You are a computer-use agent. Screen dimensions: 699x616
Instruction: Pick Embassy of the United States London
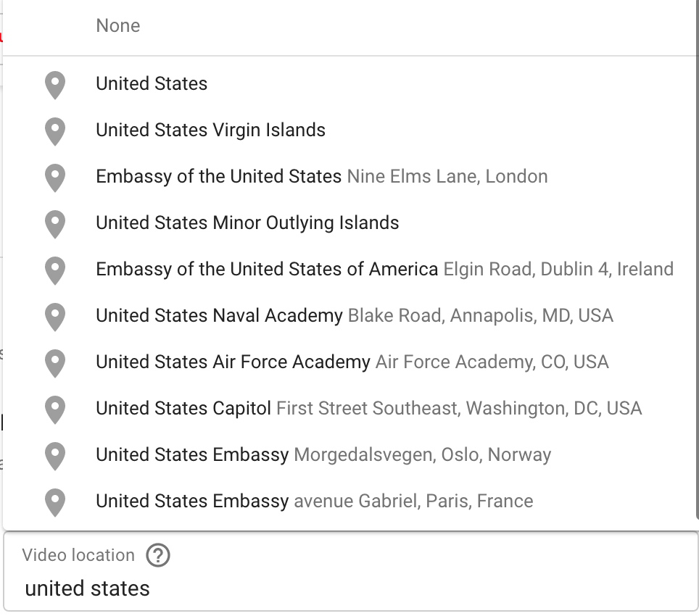coord(349,176)
